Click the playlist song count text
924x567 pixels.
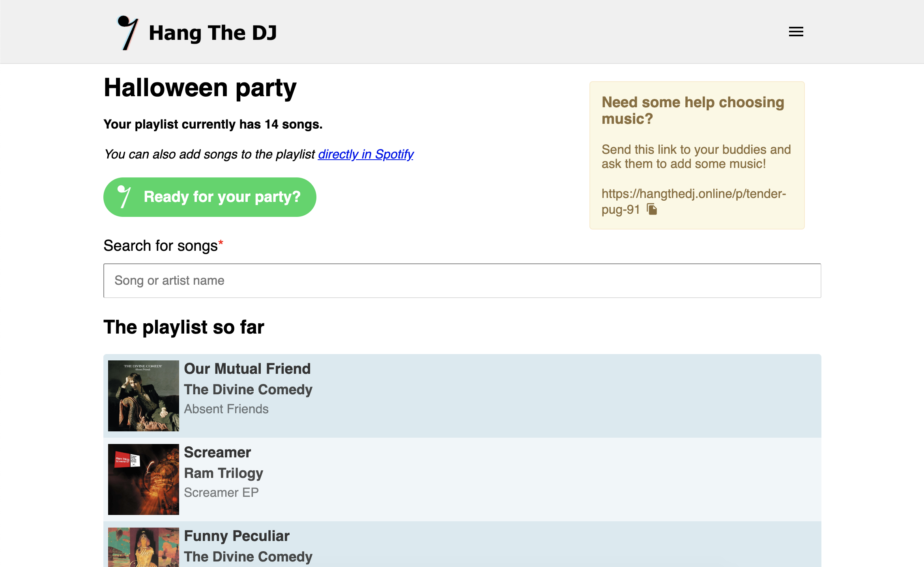tap(213, 124)
